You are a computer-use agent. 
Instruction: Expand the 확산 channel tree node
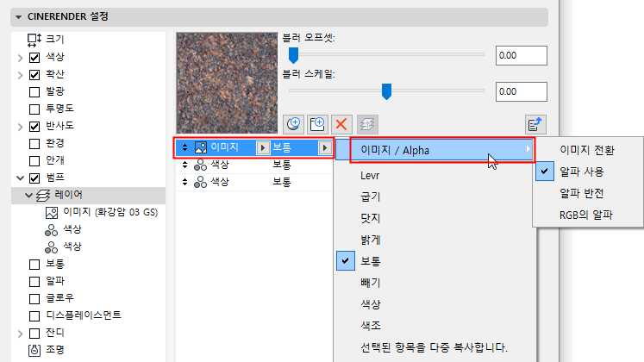click(20, 75)
